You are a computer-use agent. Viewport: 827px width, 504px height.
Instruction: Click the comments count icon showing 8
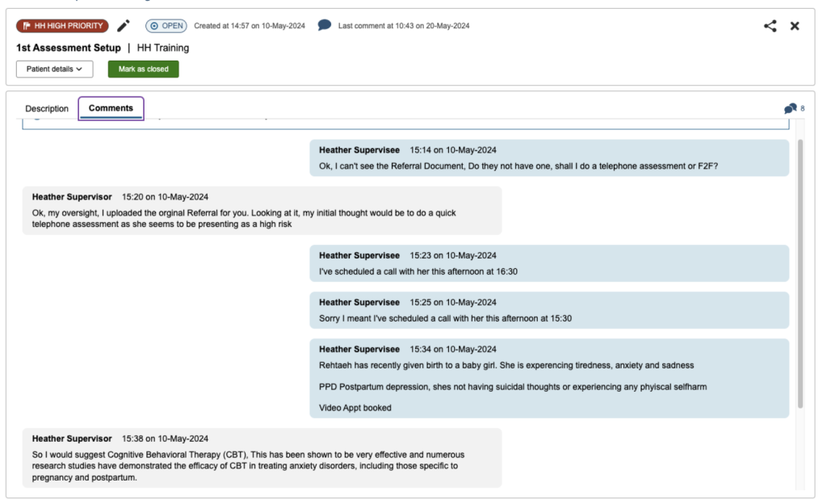click(x=793, y=108)
